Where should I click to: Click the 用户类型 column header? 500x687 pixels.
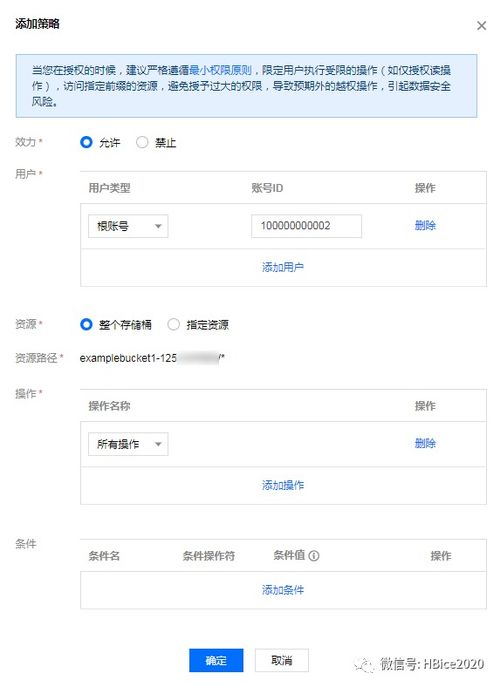[109, 188]
